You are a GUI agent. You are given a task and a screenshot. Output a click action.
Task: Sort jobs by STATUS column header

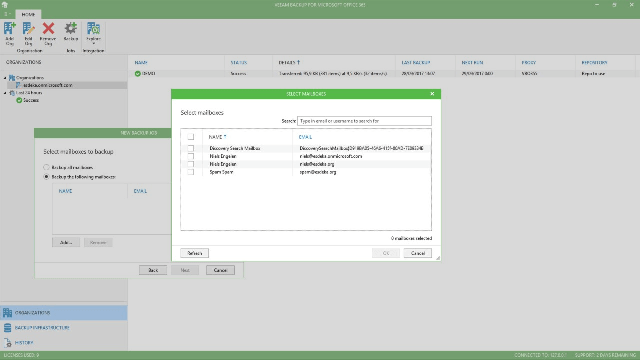239,63
